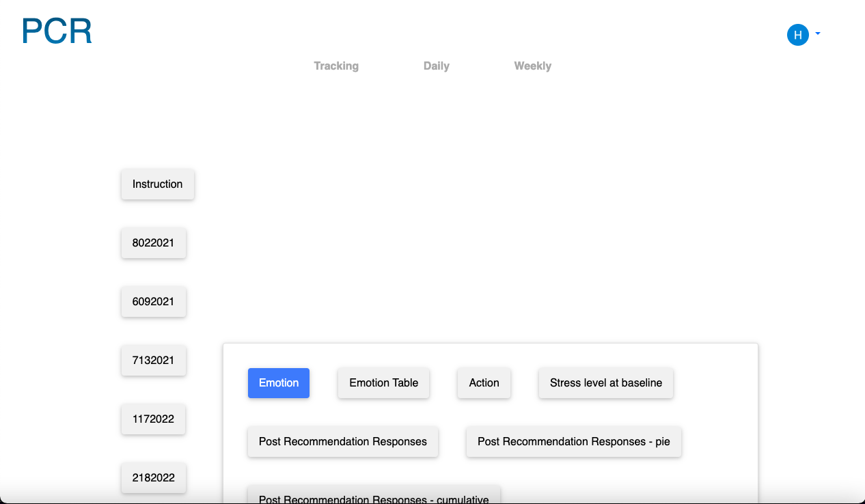
Task: Select the 7132021 entry
Action: coord(154,361)
